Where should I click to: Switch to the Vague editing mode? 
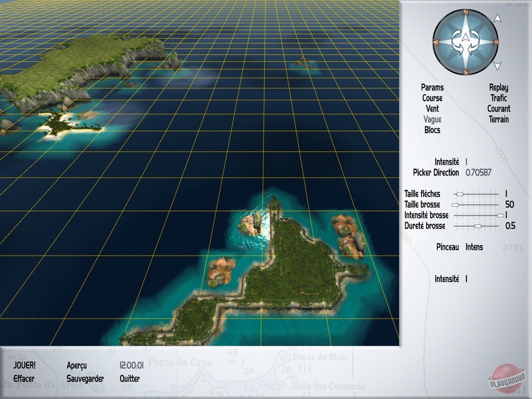click(x=433, y=119)
